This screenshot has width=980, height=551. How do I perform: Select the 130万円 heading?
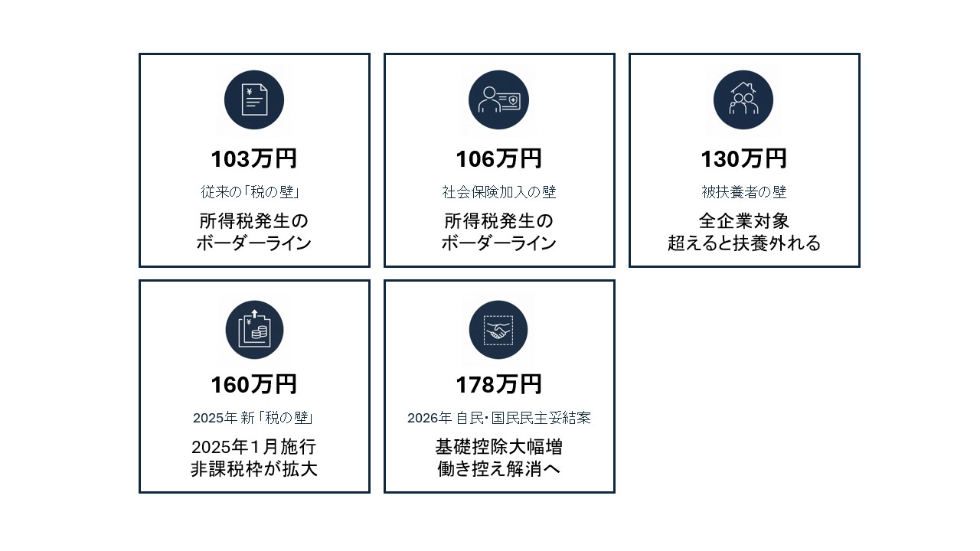click(743, 159)
